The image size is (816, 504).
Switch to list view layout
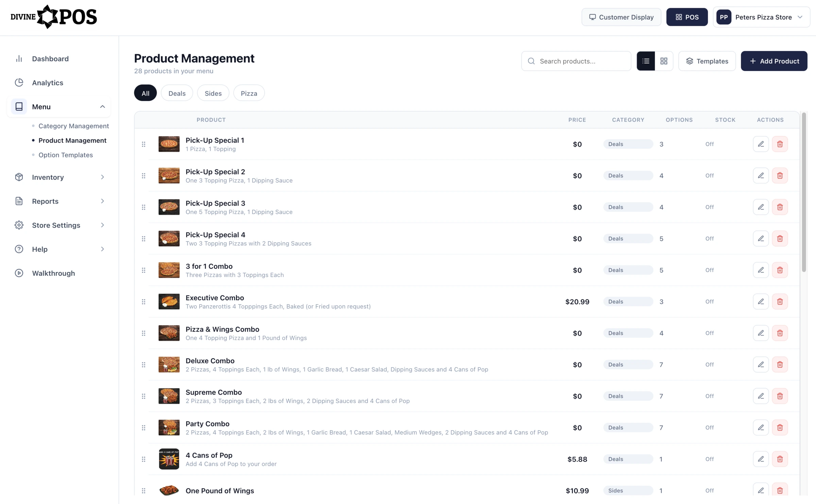coord(646,61)
